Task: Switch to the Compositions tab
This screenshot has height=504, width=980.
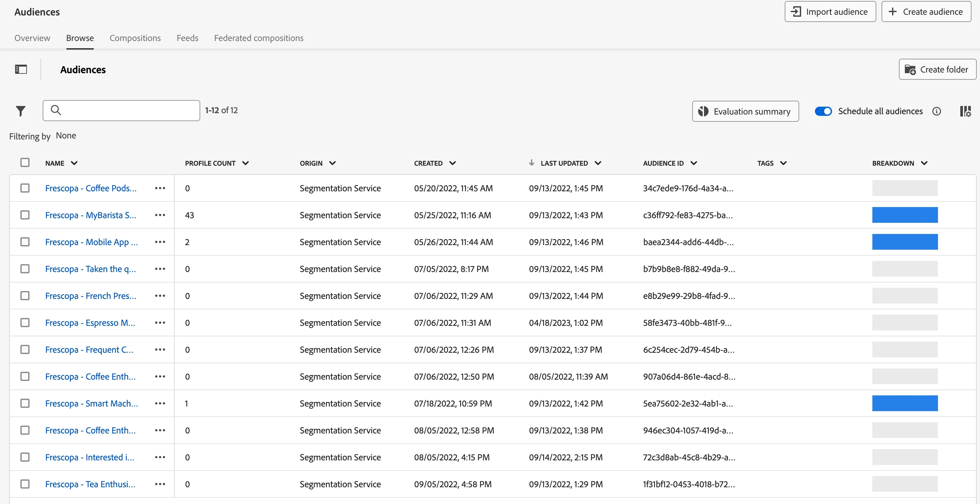Action: tap(135, 38)
